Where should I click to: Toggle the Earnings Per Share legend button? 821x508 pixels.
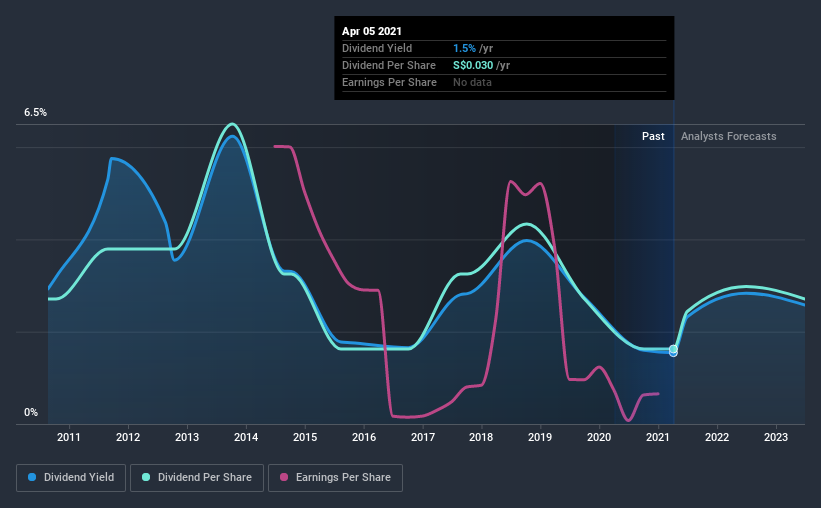click(335, 478)
